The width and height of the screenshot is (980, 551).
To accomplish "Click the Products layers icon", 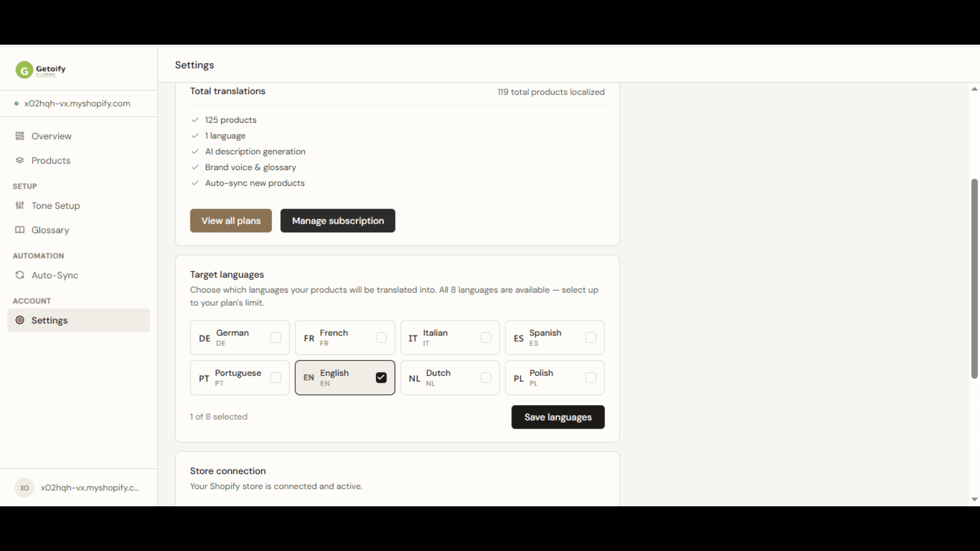I will pos(20,160).
